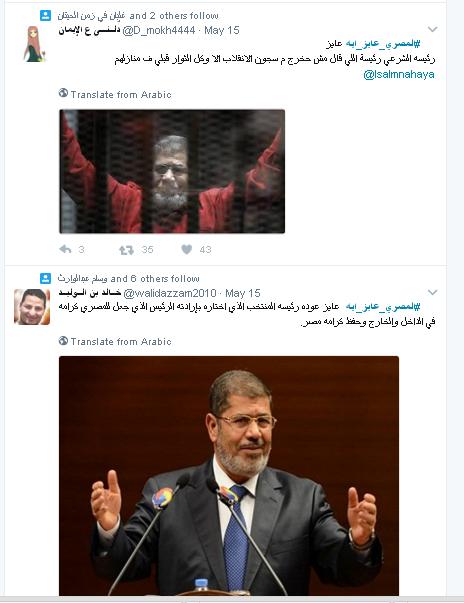The width and height of the screenshot is (464, 603).
Task: Expand the chevron menu on second tweet
Action: coord(432,292)
